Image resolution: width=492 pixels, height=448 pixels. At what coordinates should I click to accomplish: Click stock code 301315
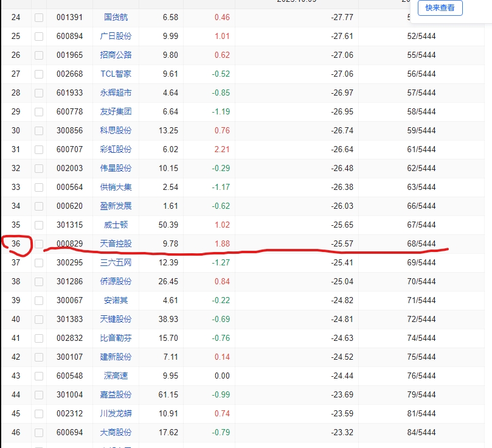(x=70, y=225)
